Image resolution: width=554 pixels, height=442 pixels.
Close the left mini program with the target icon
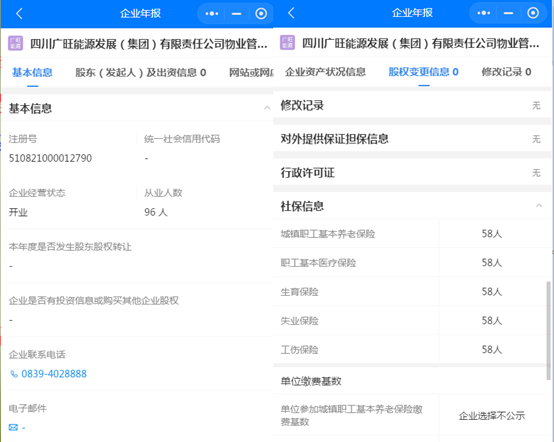coord(261,14)
